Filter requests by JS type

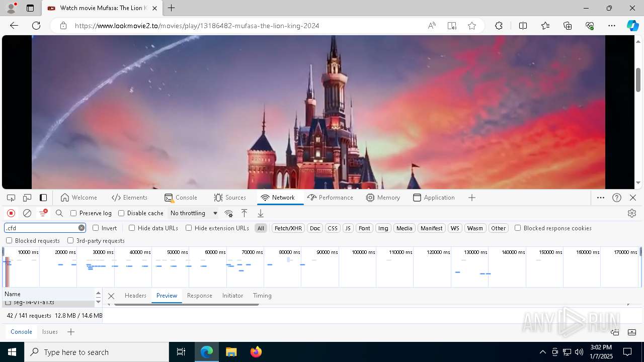point(348,228)
